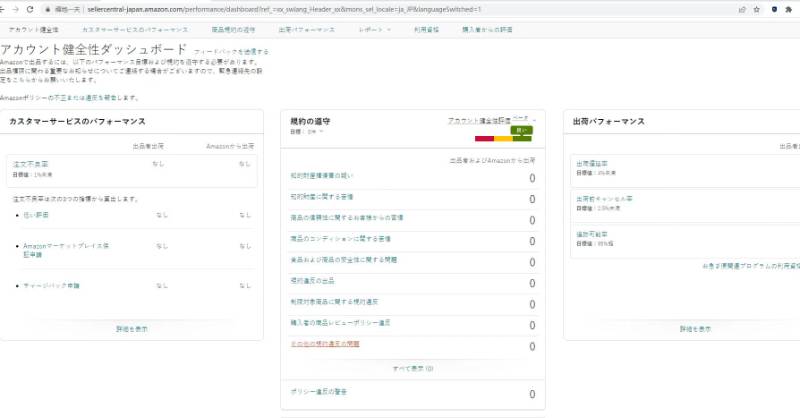This screenshot has height=418, width=800.
Task: Click the アカウント健全性評価 link
Action: [479, 121]
